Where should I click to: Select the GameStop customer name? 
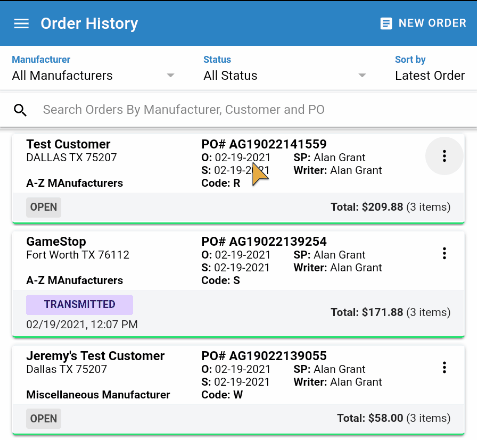56,242
